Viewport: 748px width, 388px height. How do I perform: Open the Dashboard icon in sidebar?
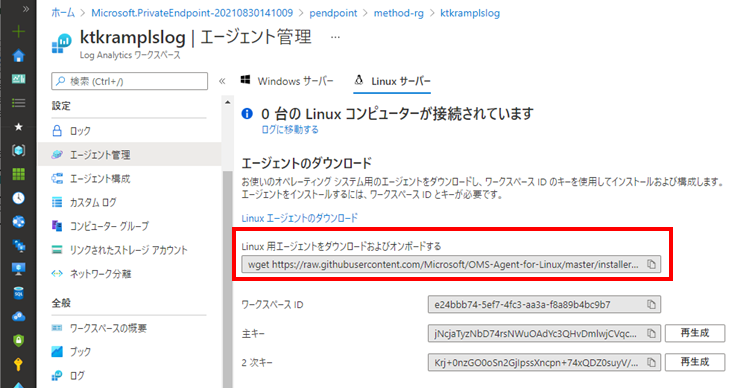point(19,79)
